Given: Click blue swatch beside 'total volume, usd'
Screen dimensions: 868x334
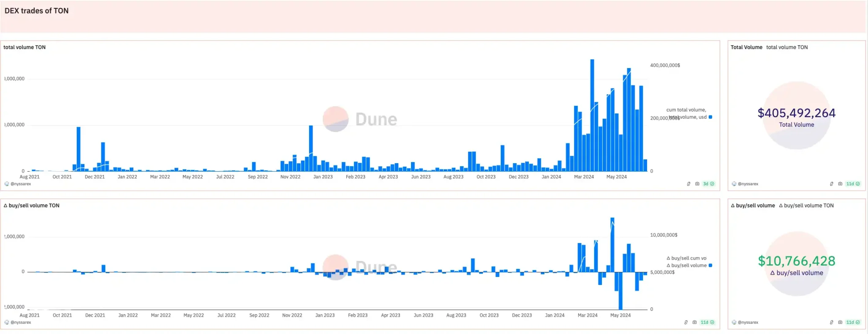Looking at the screenshot, I should pos(710,117).
